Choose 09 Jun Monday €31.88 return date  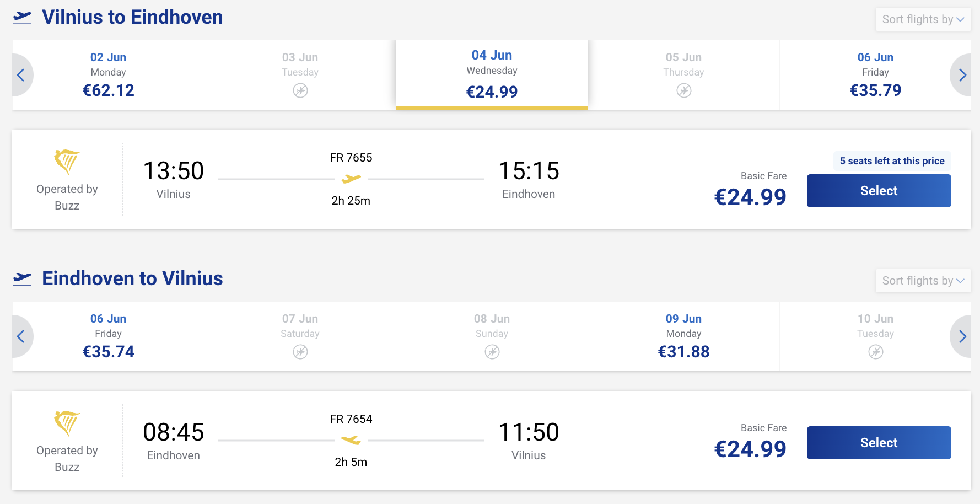coord(684,336)
